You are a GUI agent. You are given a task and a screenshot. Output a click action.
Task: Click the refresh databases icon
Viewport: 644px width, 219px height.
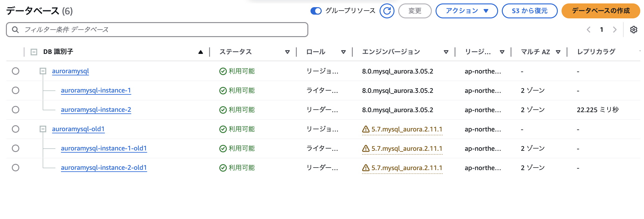click(x=387, y=11)
